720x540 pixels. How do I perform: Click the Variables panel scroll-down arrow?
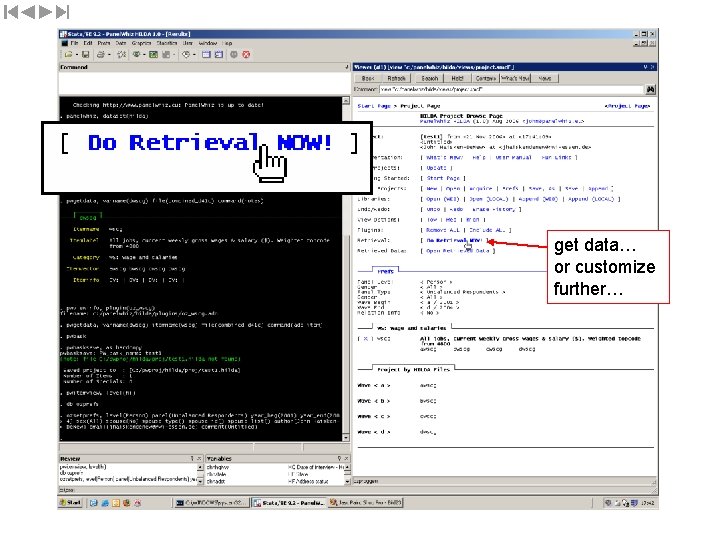348,481
